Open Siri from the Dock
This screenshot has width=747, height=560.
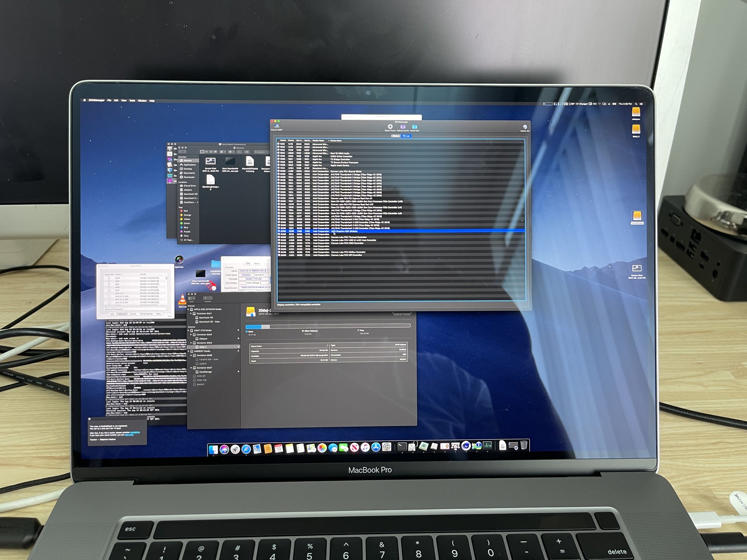(x=224, y=449)
